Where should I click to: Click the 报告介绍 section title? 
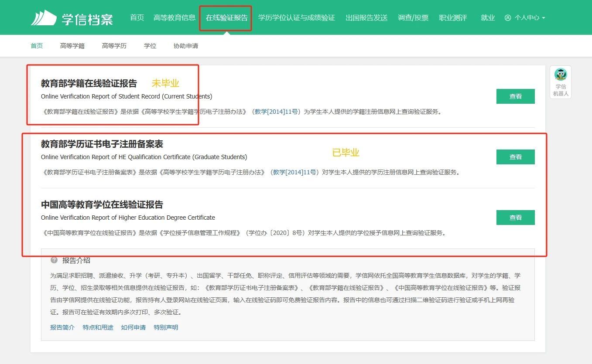click(76, 260)
